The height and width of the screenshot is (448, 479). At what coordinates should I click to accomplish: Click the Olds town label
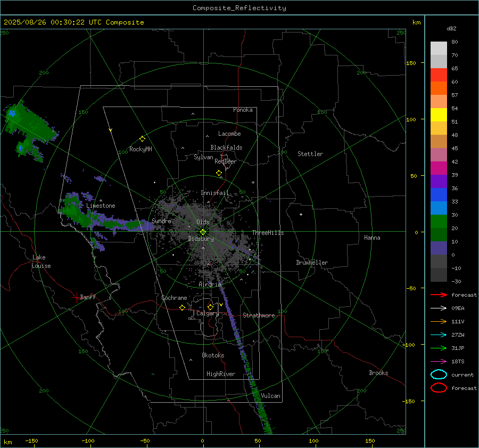[203, 222]
